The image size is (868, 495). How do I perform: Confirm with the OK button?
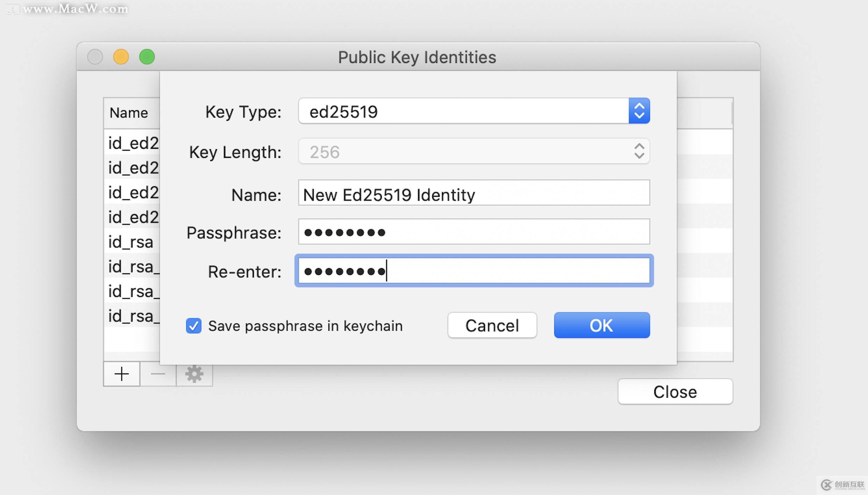pos(602,325)
